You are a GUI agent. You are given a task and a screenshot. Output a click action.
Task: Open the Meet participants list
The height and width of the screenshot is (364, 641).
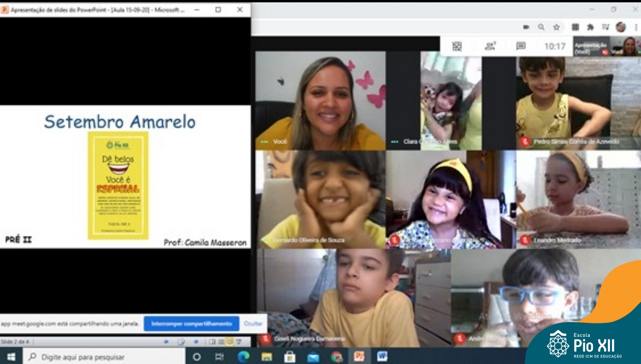[x=489, y=46]
